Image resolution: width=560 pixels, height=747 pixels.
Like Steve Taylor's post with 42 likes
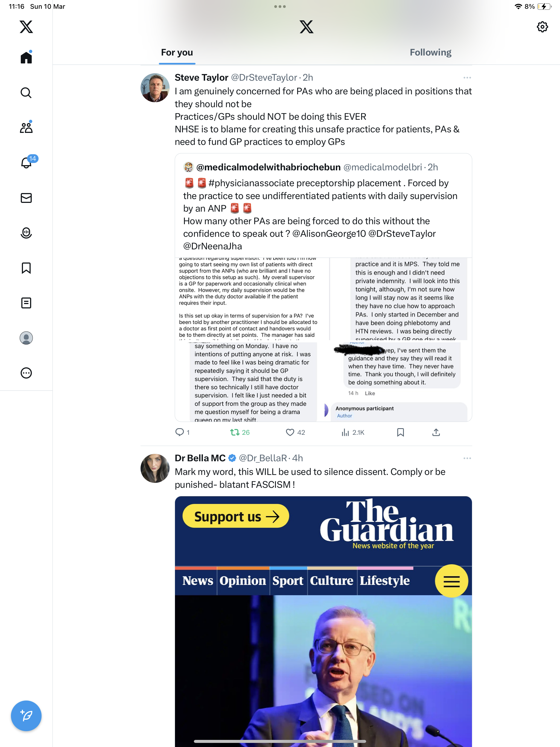(x=295, y=432)
